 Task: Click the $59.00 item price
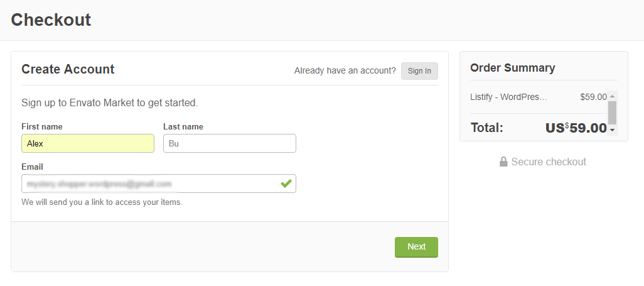coord(593,97)
